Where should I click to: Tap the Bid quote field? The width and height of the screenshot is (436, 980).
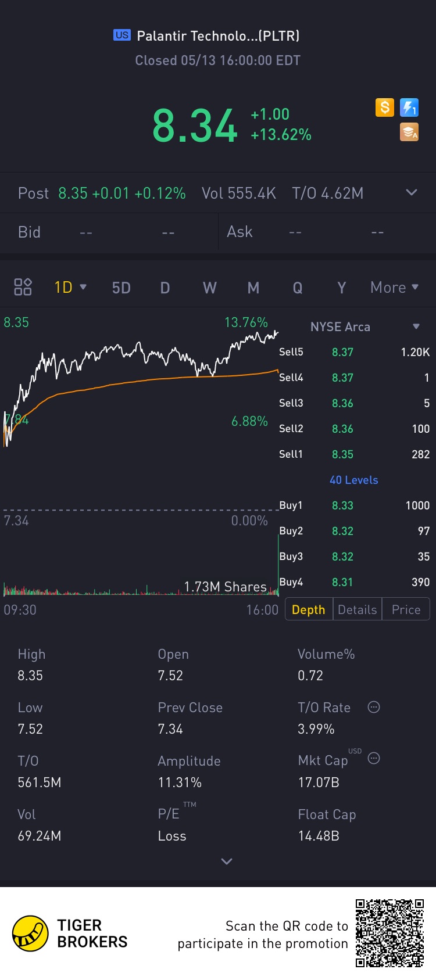(109, 232)
